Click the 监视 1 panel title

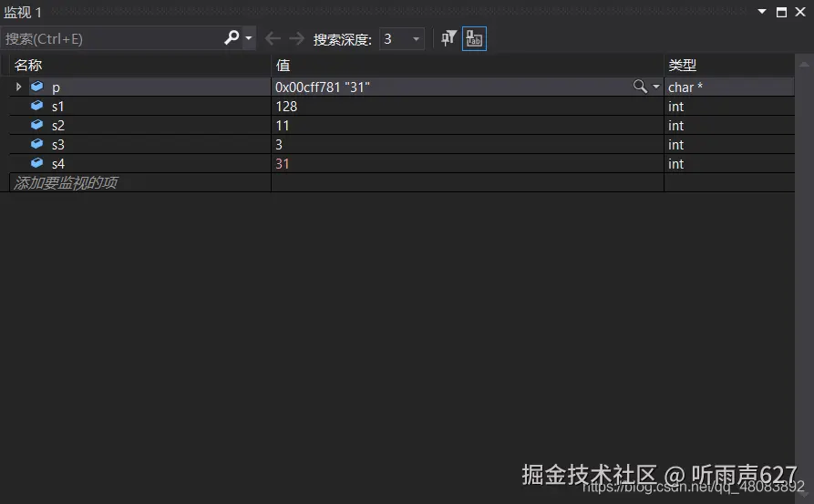point(22,13)
